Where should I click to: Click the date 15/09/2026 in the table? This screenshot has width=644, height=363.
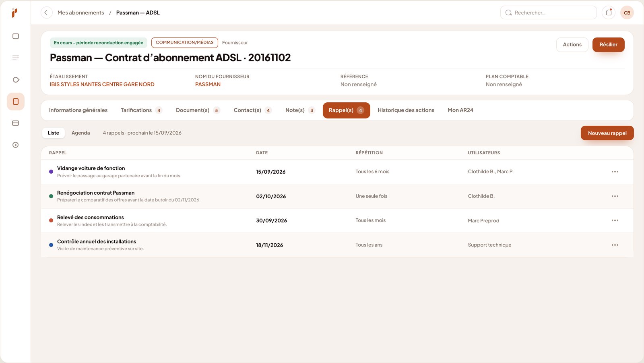[x=271, y=172]
